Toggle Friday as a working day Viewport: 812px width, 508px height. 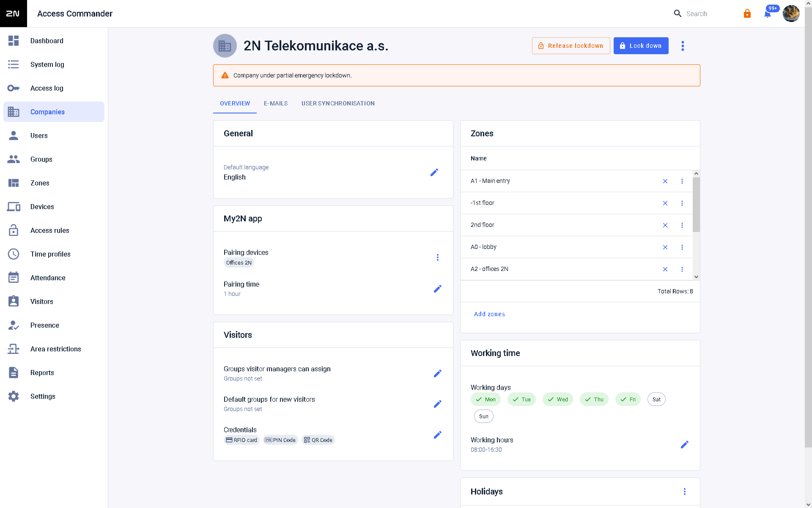pyautogui.click(x=628, y=399)
